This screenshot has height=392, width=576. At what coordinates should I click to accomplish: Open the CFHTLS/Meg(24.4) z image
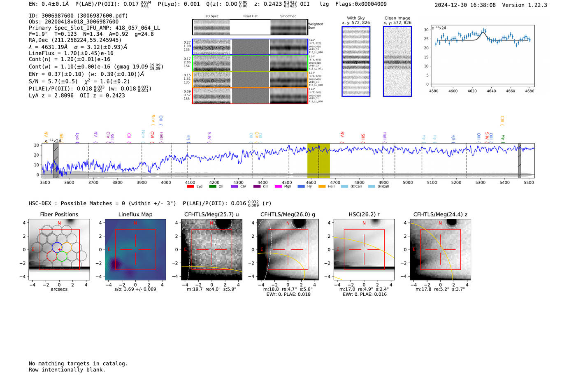(440, 250)
